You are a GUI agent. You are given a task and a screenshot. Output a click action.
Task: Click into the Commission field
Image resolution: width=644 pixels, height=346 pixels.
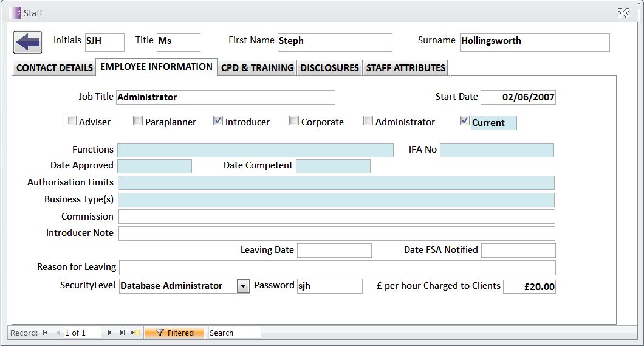click(336, 216)
